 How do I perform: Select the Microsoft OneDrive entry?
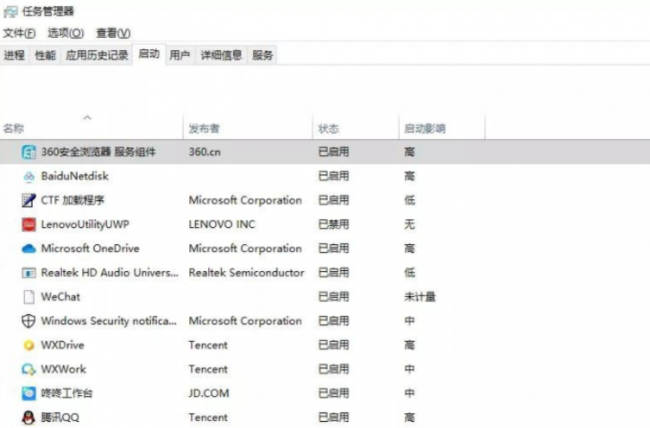coord(90,248)
